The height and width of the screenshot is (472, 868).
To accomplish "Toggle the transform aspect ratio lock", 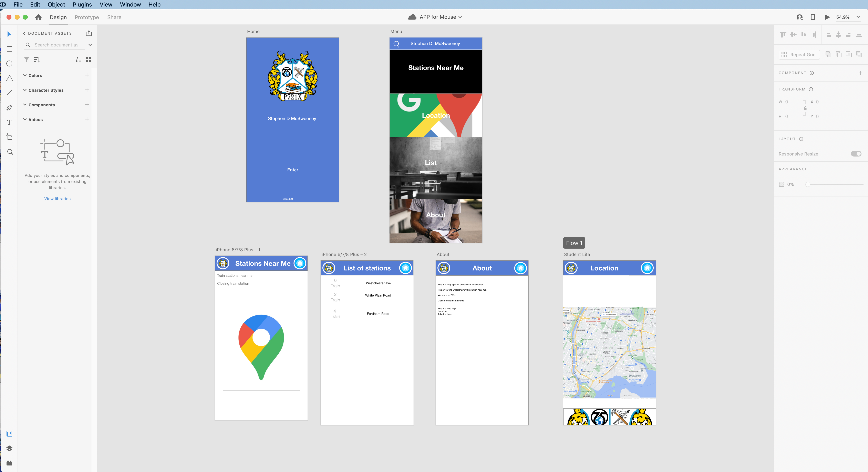I will coord(805,108).
